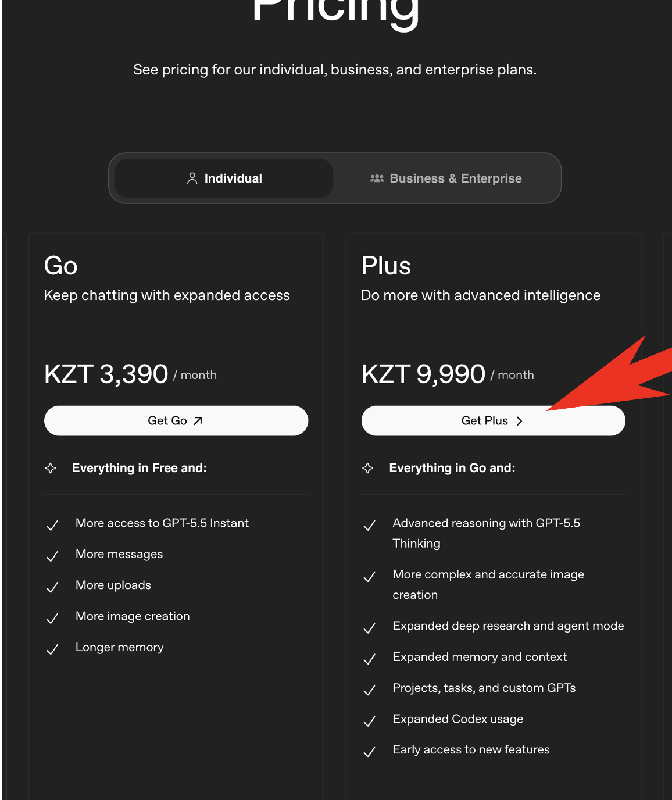Click sparkle icon beside Everything in Free

click(x=51, y=468)
